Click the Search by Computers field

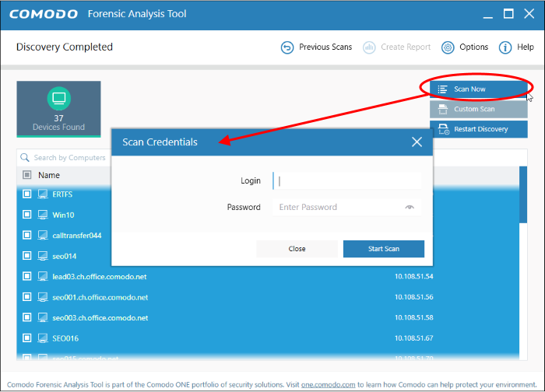coord(69,158)
